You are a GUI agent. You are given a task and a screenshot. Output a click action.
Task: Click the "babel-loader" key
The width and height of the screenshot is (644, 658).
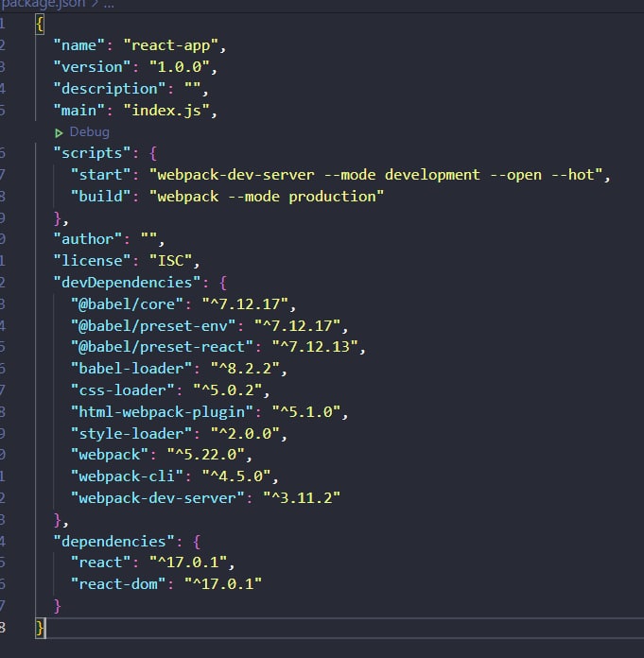point(131,369)
